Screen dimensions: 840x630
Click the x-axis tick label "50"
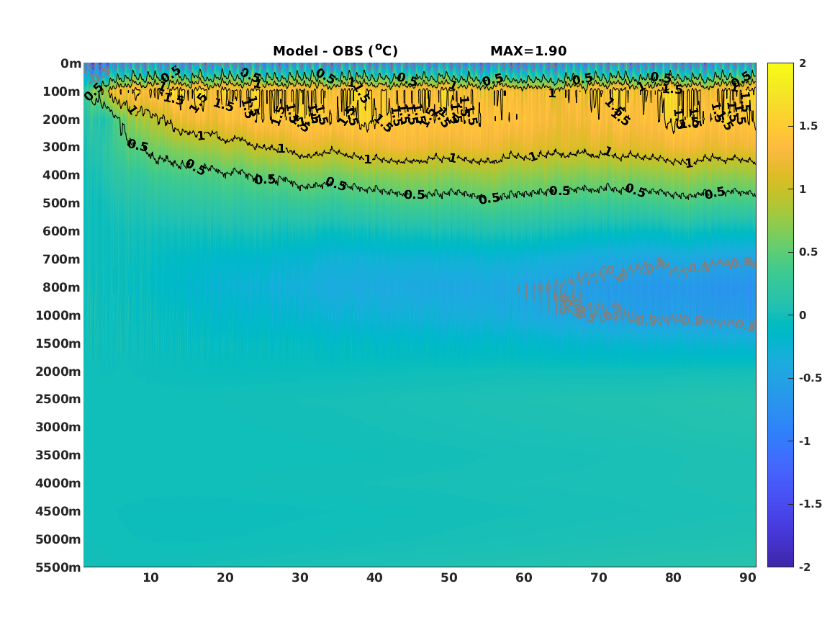[449, 577]
